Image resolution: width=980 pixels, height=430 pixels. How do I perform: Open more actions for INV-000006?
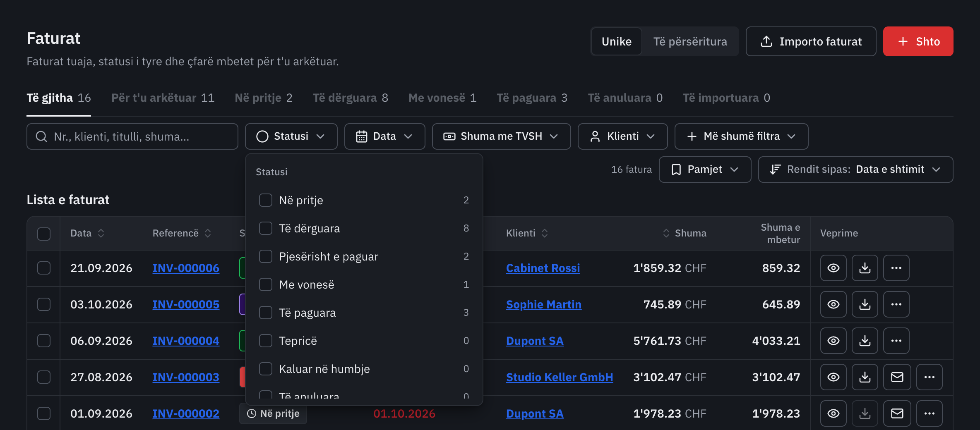tap(896, 268)
